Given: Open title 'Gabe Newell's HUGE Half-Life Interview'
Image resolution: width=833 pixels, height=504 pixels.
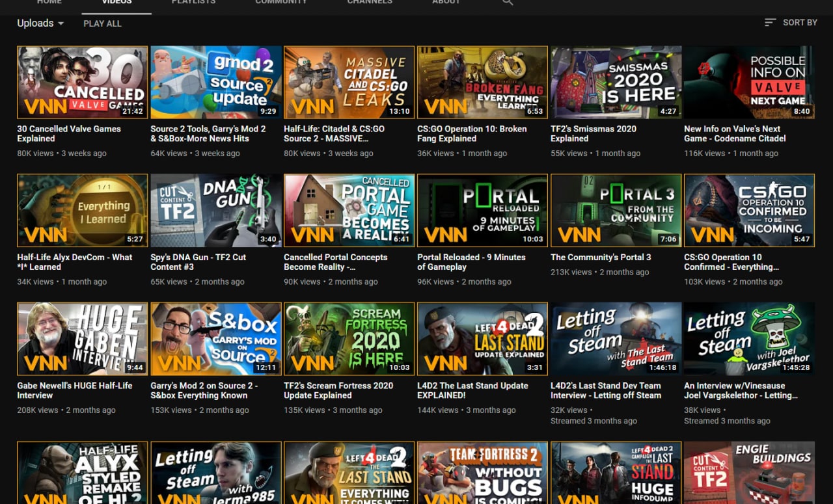Looking at the screenshot, I should point(75,390).
